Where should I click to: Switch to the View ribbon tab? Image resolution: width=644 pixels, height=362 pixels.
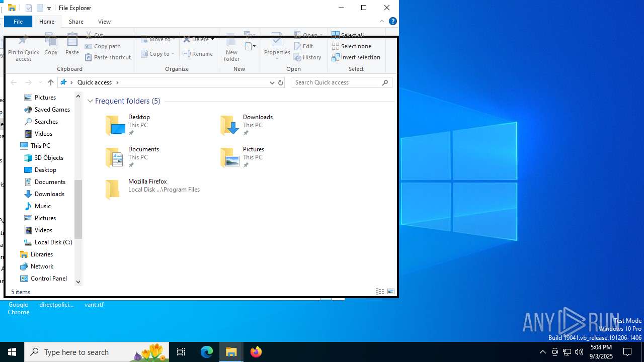pos(104,22)
